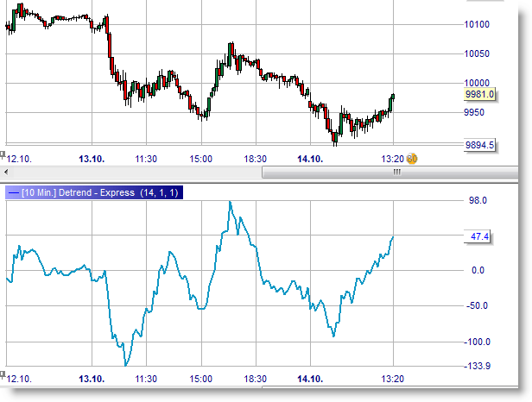This screenshot has width=532, height=402.
Task: Click the orange 60 countdown badge
Action: tap(412, 159)
